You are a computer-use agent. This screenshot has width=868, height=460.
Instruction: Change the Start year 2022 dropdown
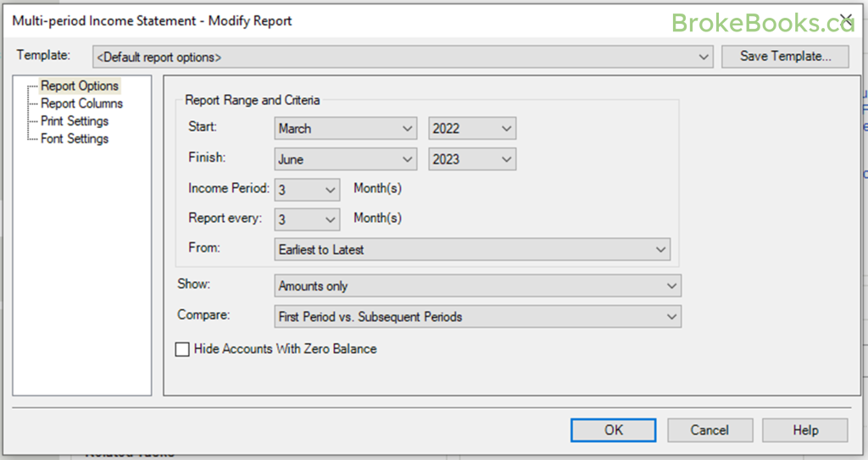click(472, 129)
